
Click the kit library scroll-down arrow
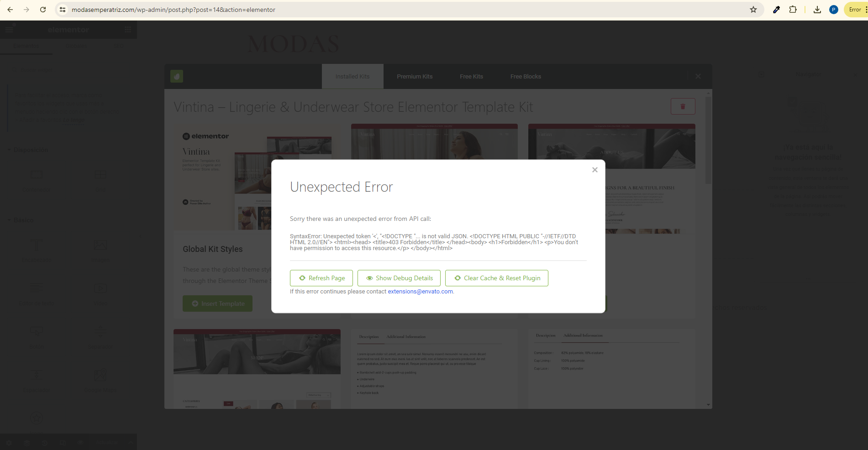(x=708, y=405)
